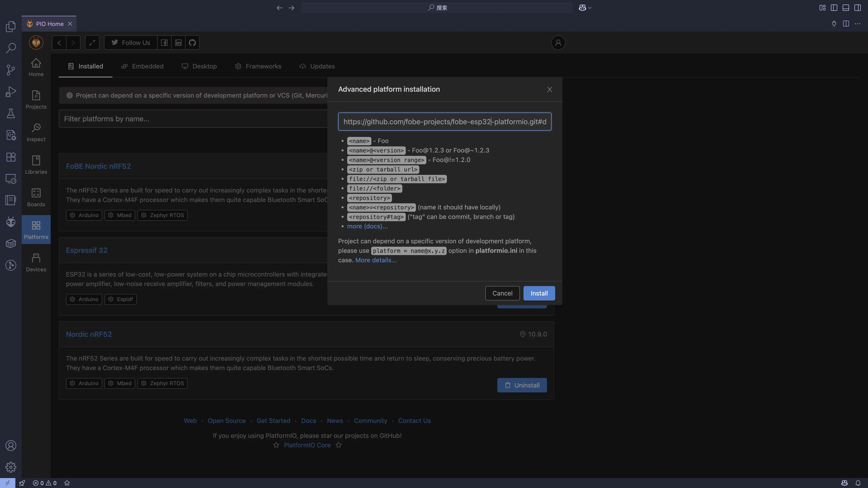
Task: Click the GitHub icon next to Follow Us
Action: (x=192, y=42)
